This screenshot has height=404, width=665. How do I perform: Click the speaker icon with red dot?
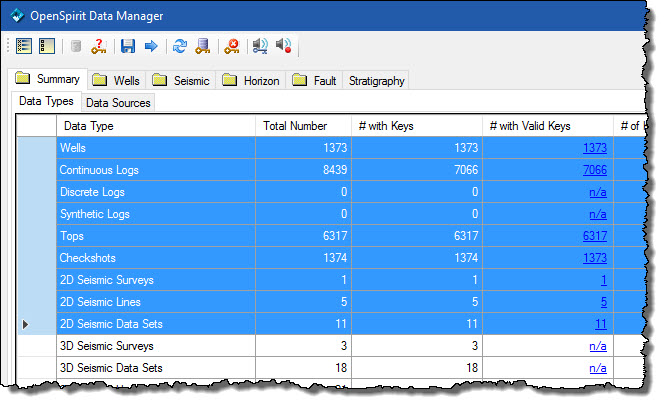click(x=283, y=46)
